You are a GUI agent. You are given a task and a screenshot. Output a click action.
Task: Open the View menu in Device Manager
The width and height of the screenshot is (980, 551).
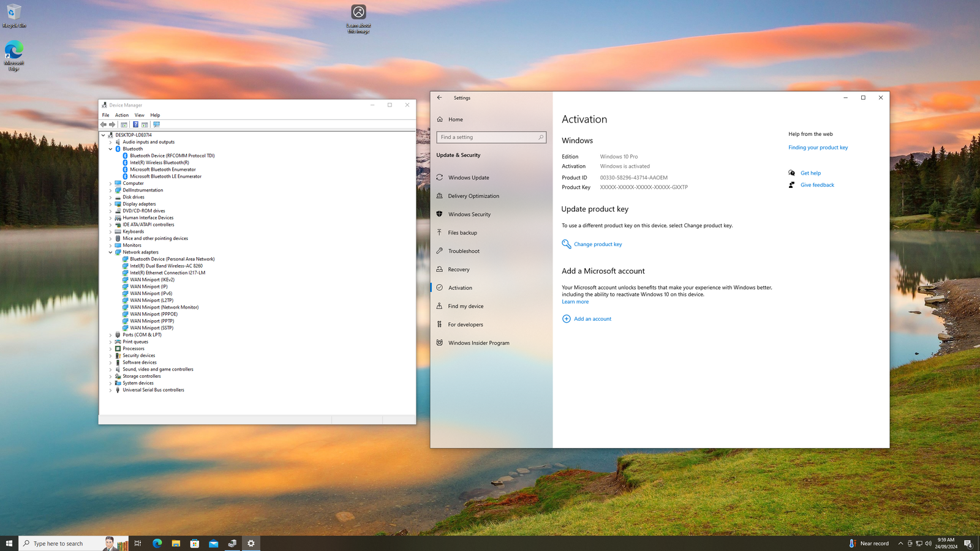point(140,115)
